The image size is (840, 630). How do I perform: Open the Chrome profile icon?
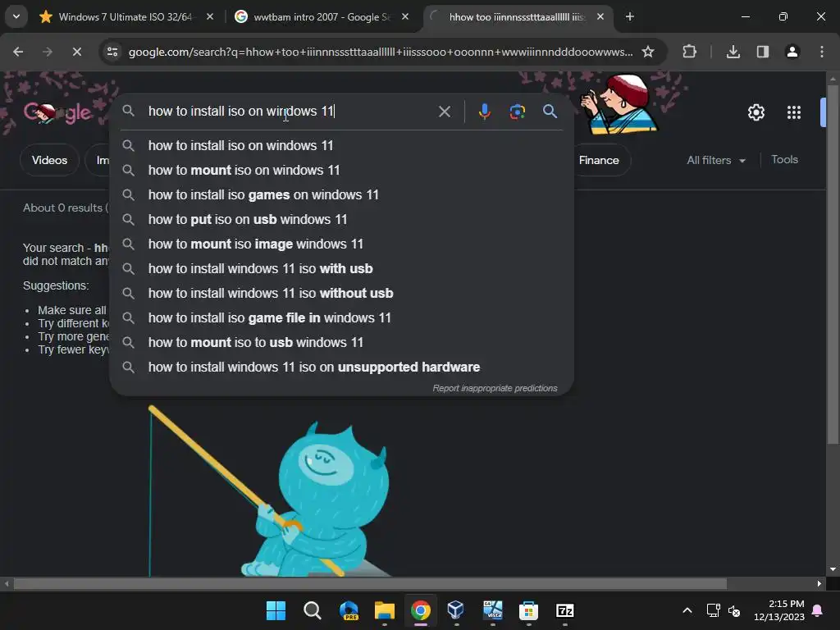click(x=792, y=52)
